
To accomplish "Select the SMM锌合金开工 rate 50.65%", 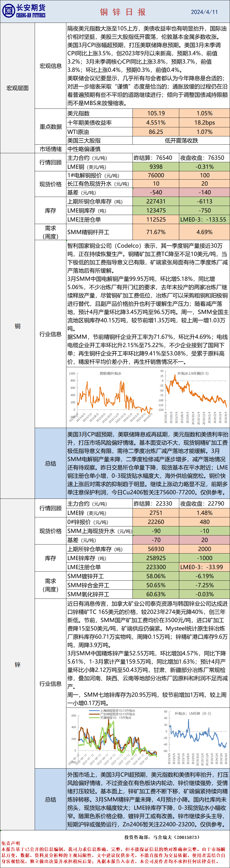I will point(156,585).
